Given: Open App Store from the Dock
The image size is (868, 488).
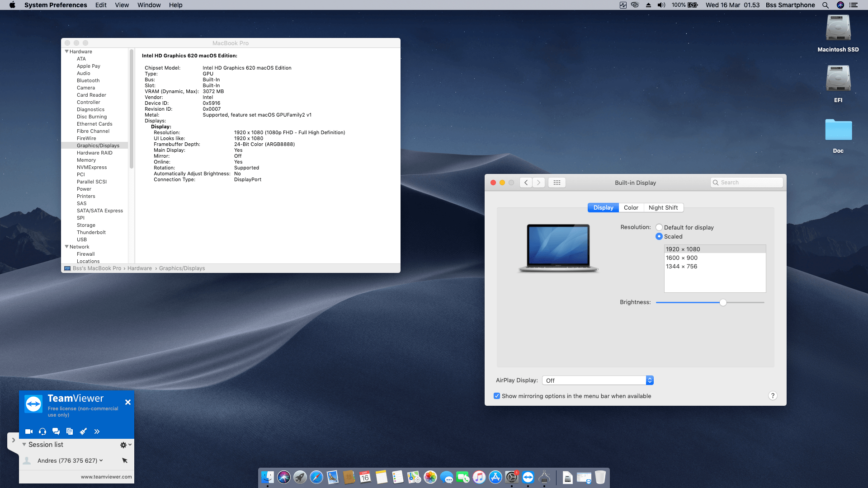Looking at the screenshot, I should coord(495,477).
